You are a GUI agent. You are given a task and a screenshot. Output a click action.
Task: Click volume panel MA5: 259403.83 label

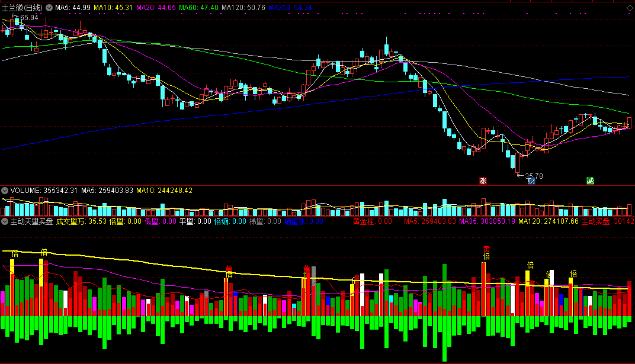pyautogui.click(x=107, y=191)
